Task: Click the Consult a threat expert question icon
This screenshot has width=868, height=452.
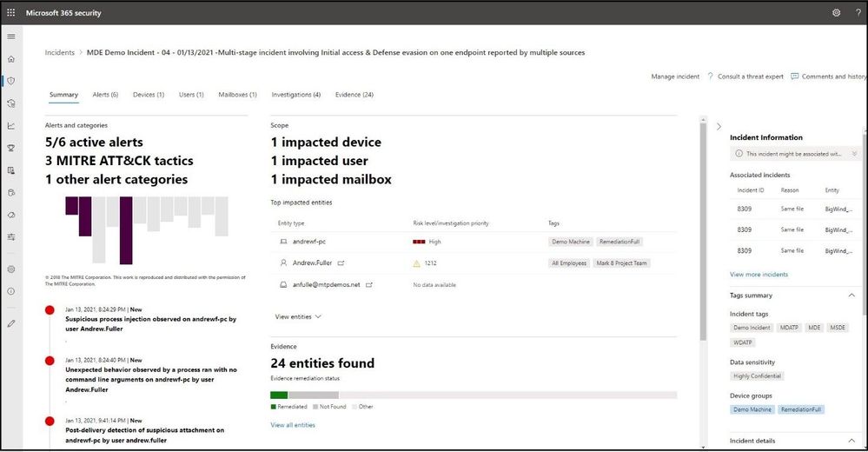Action: 710,76
